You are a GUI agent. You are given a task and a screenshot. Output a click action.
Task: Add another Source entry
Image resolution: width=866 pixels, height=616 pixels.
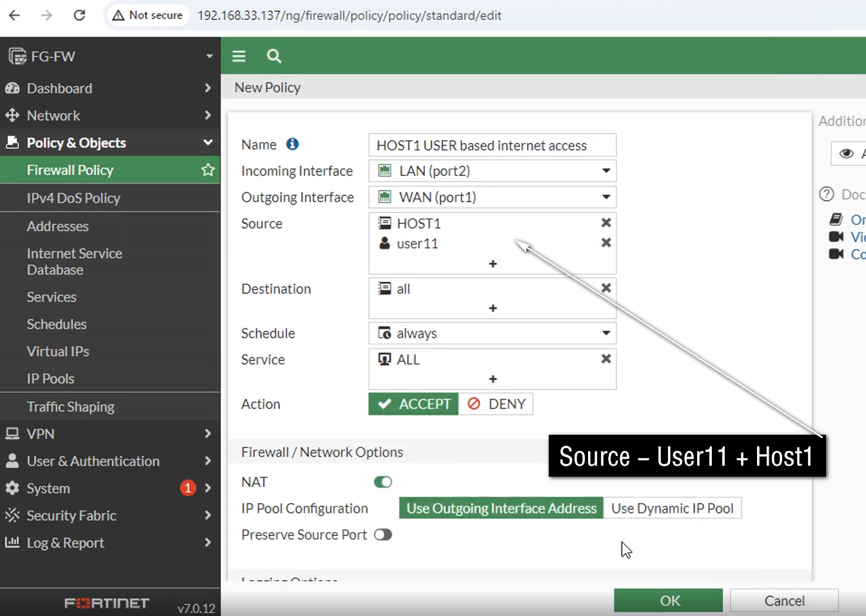click(493, 264)
